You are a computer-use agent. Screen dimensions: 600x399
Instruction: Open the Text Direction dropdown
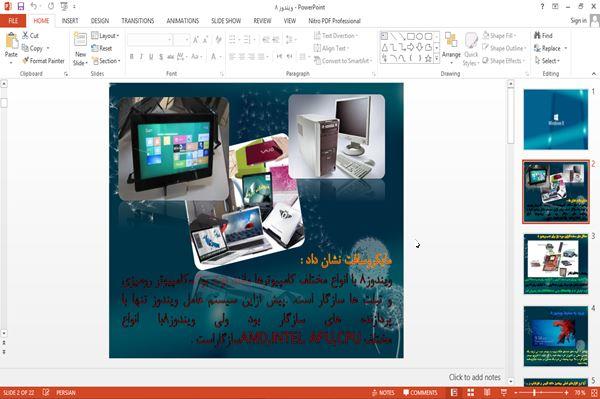[336, 36]
